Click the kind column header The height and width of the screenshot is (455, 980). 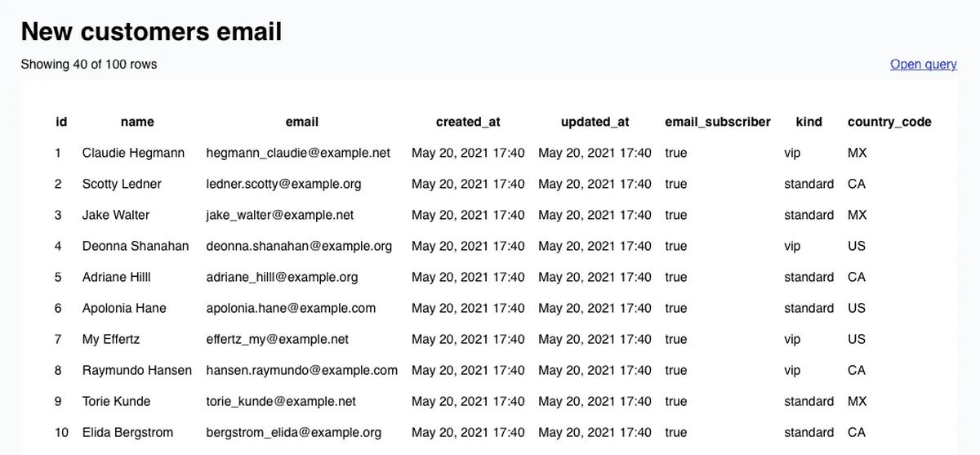click(808, 122)
